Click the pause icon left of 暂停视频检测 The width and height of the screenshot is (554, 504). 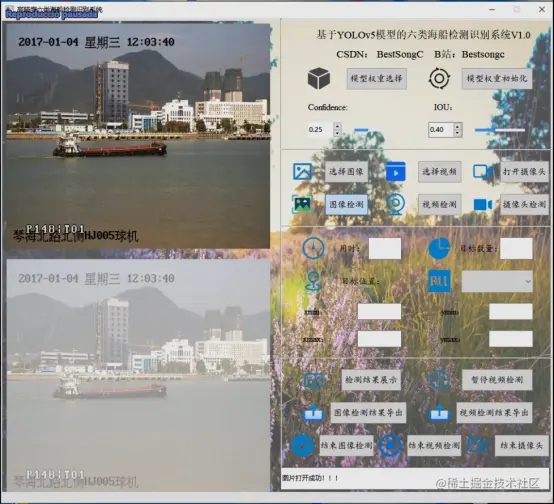click(x=439, y=380)
